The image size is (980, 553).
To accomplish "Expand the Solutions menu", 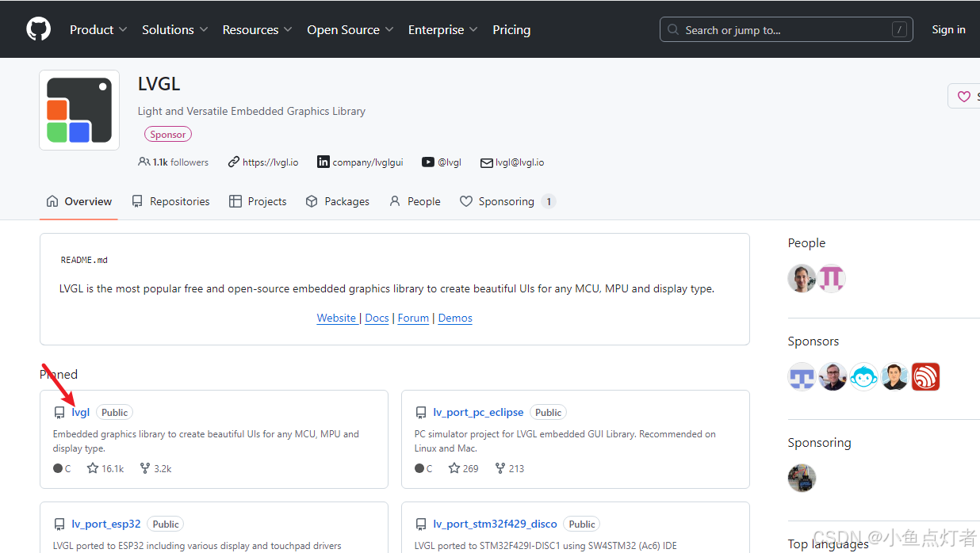I will click(174, 29).
